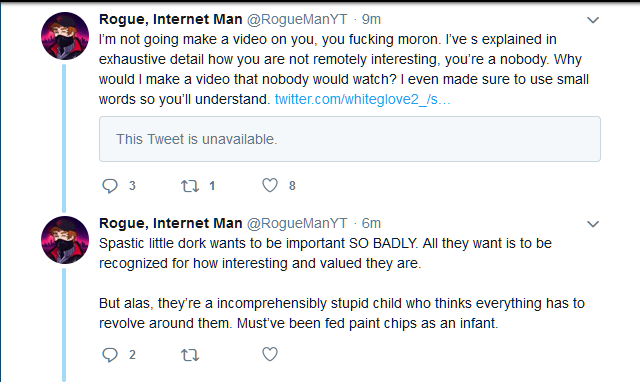Open the 9m timestamp permalink
This screenshot has height=382, width=640.
371,19
